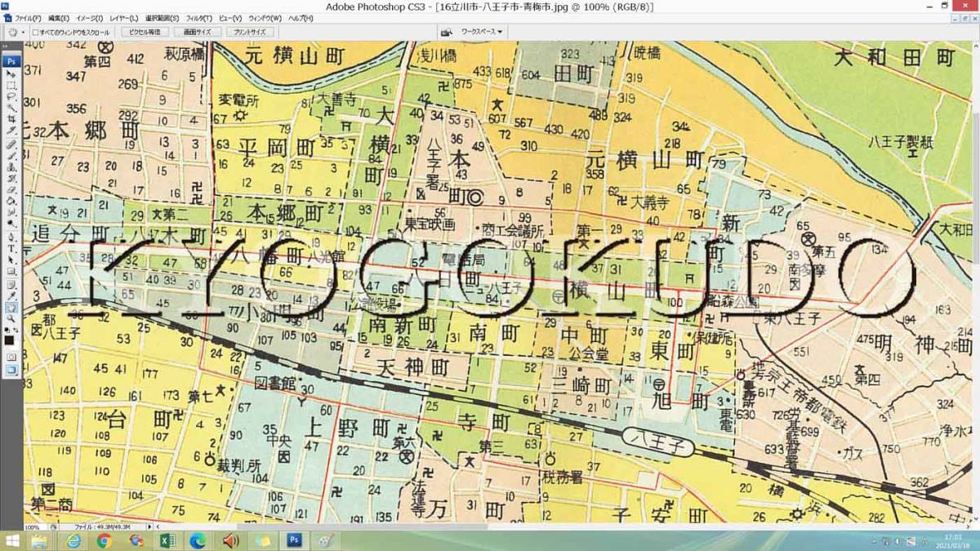
Task: Select the Move tool
Action: [x=11, y=73]
